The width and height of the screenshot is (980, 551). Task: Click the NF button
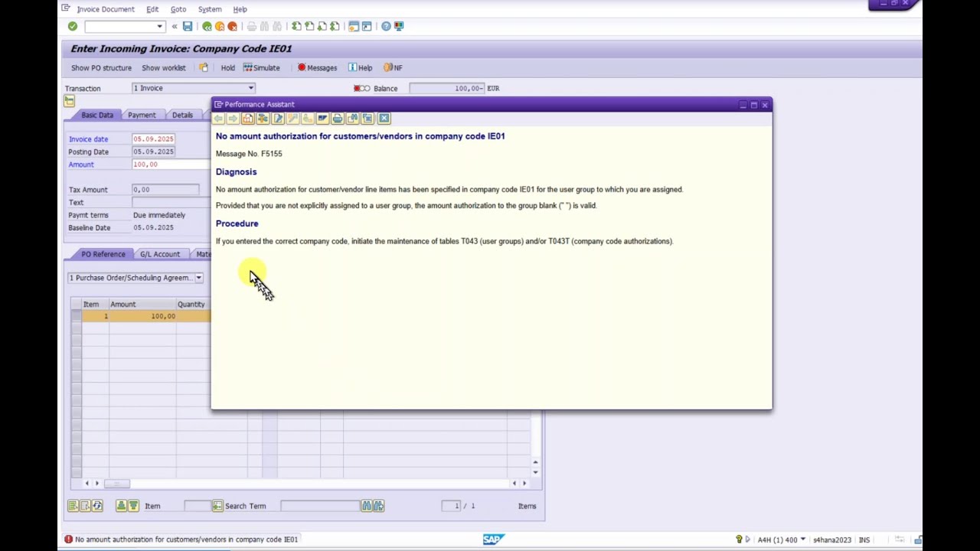coord(393,67)
